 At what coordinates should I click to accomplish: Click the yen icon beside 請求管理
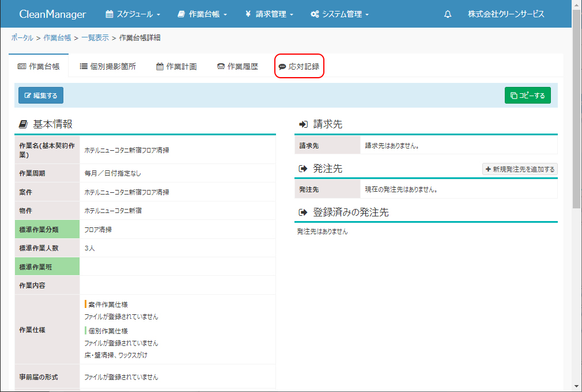click(248, 14)
